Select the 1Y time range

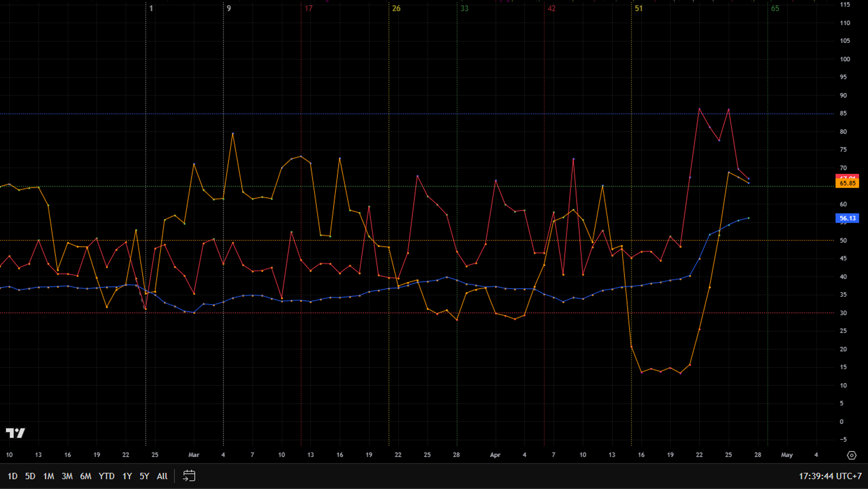pos(127,476)
